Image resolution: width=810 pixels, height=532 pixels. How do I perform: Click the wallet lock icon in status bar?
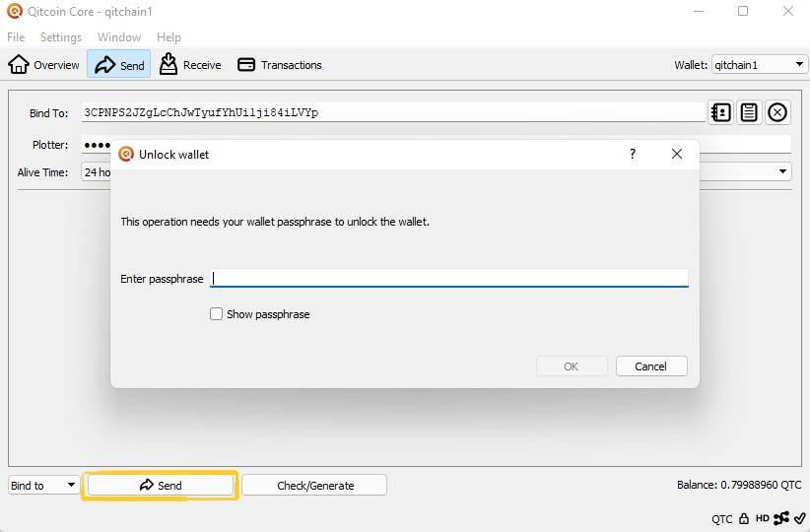click(x=743, y=518)
